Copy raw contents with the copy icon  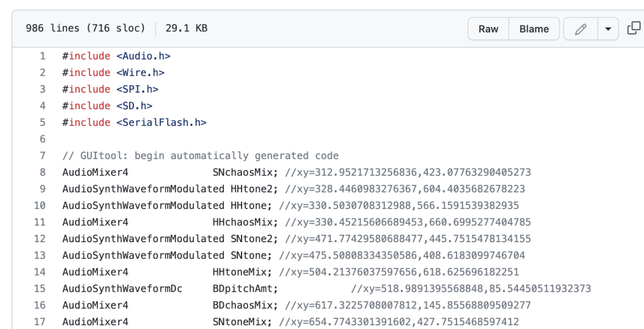[x=632, y=29]
